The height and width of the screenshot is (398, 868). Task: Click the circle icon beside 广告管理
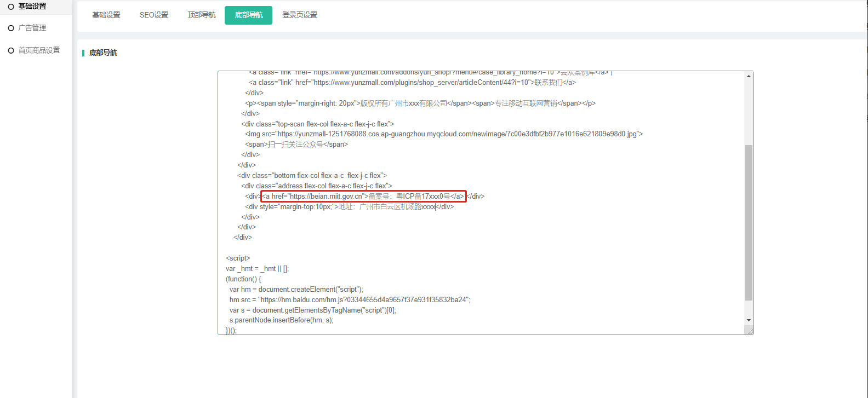[x=11, y=28]
